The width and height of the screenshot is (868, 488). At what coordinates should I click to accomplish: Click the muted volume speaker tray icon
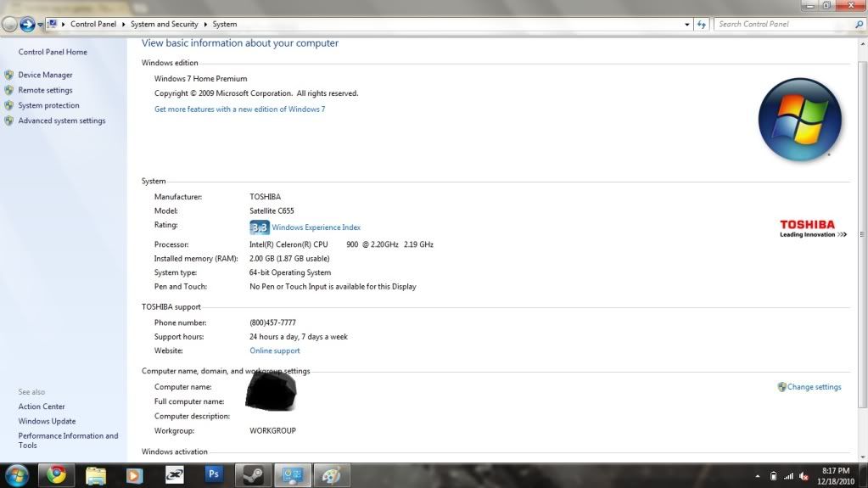[x=804, y=476]
